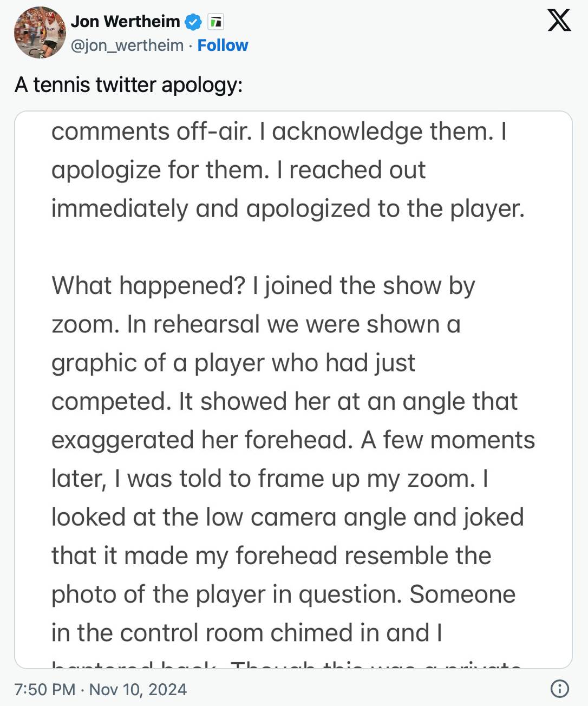Follow Jon Wertheim
The width and height of the screenshot is (588, 706).
click(x=223, y=45)
